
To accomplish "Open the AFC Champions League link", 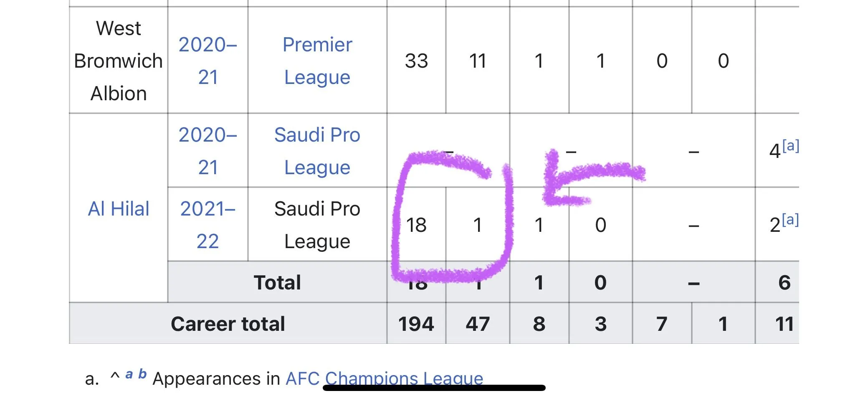I will click(384, 378).
